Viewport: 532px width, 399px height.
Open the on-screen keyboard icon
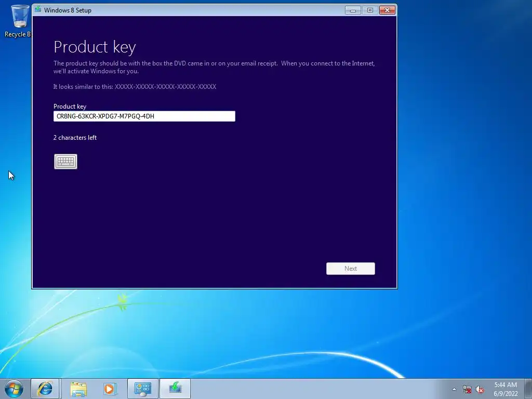pos(65,162)
